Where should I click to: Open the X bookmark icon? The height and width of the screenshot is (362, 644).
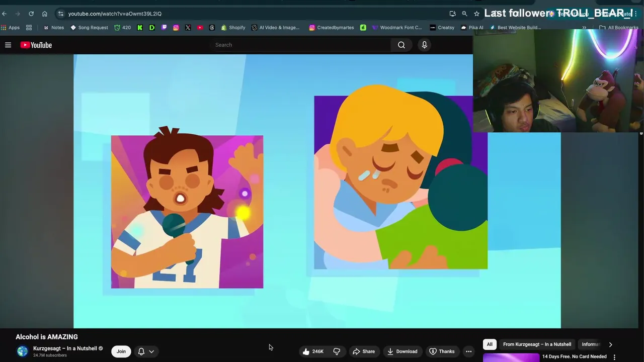(x=188, y=28)
